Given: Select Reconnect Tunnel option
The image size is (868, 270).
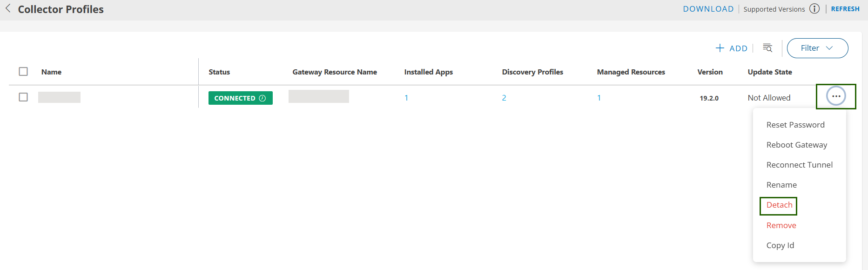Looking at the screenshot, I should 799,165.
